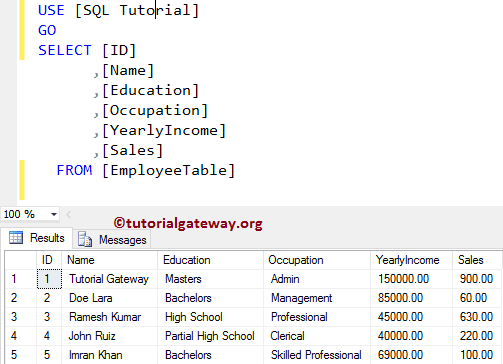The width and height of the screenshot is (503, 364).
Task: Click the Imran Khan name cell
Action: [109, 355]
